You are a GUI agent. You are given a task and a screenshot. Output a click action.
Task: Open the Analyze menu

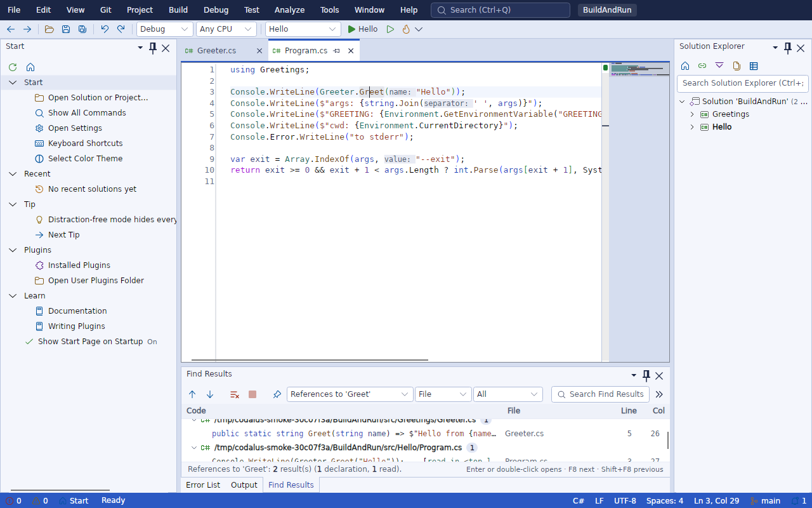point(289,10)
